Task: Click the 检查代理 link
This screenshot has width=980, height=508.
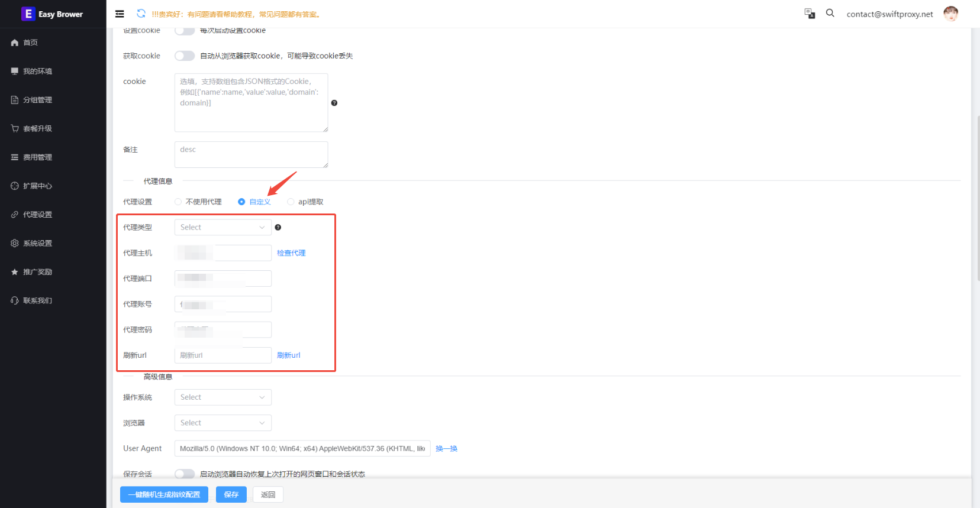Action: [291, 253]
